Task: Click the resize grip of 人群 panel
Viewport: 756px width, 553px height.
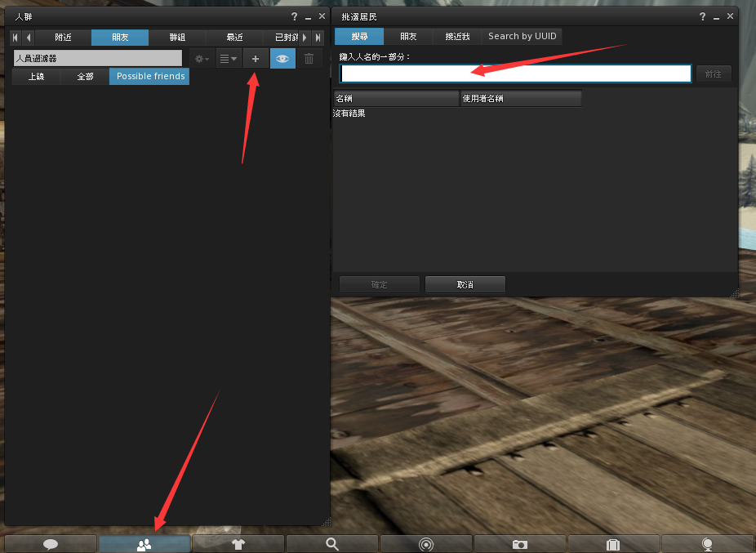Action: click(326, 521)
